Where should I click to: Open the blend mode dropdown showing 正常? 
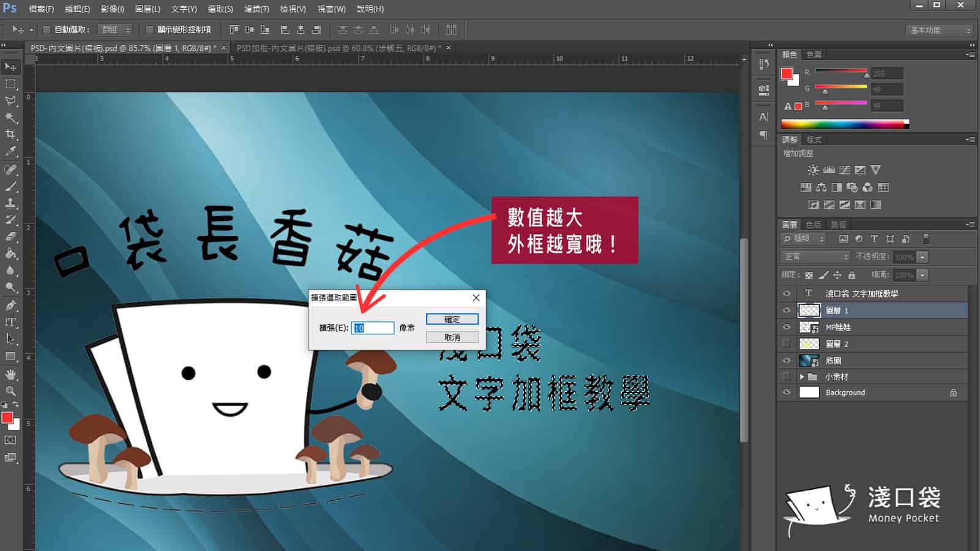[815, 257]
